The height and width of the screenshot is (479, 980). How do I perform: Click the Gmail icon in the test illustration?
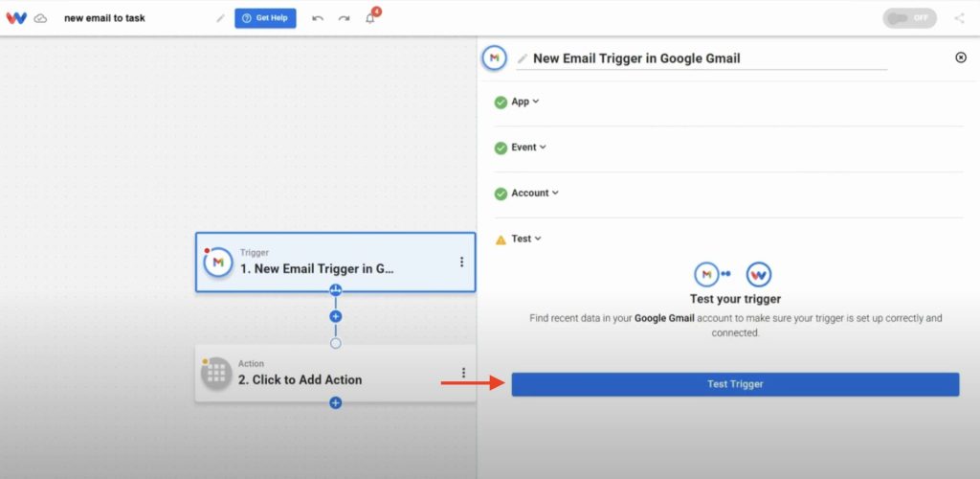[x=706, y=275]
